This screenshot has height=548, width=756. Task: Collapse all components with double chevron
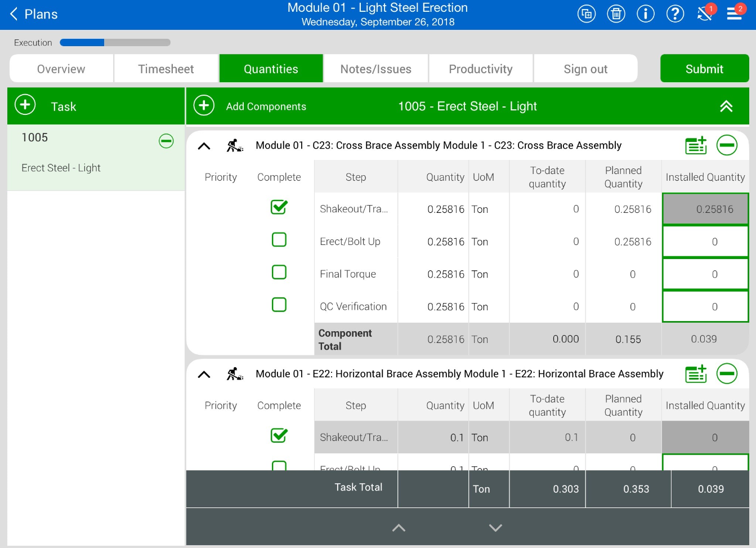coord(726,106)
